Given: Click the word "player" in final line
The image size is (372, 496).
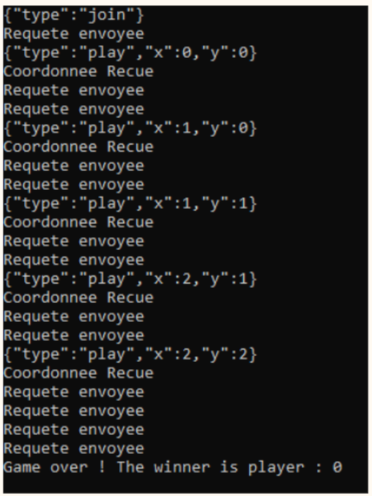Looking at the screenshot, I should coord(276,468).
